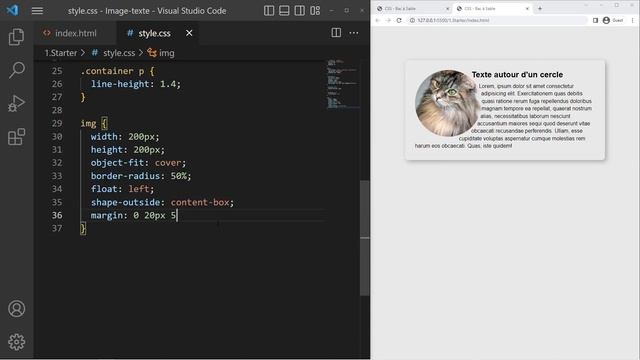Open Customize Layout options

(x=315, y=11)
